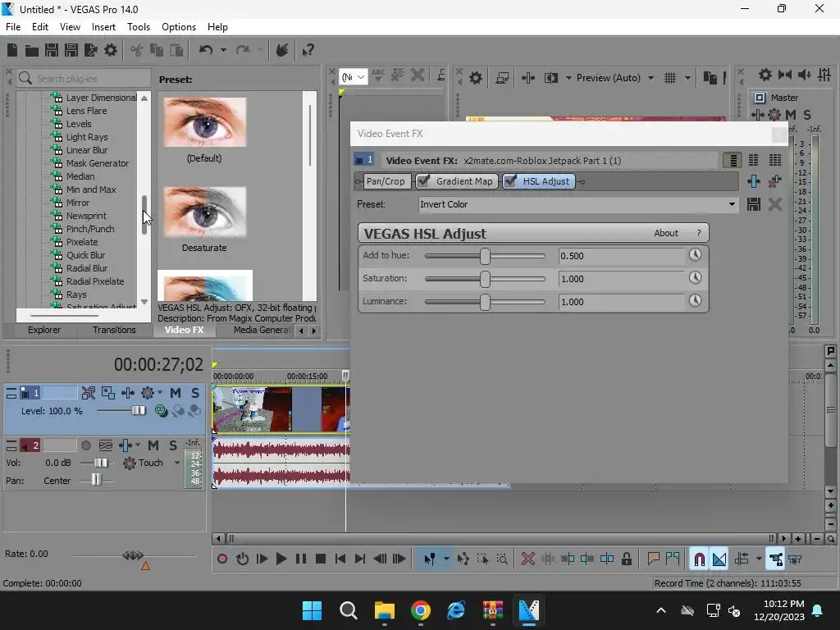This screenshot has height=630, width=840.
Task: Undo the last action
Action: (206, 50)
